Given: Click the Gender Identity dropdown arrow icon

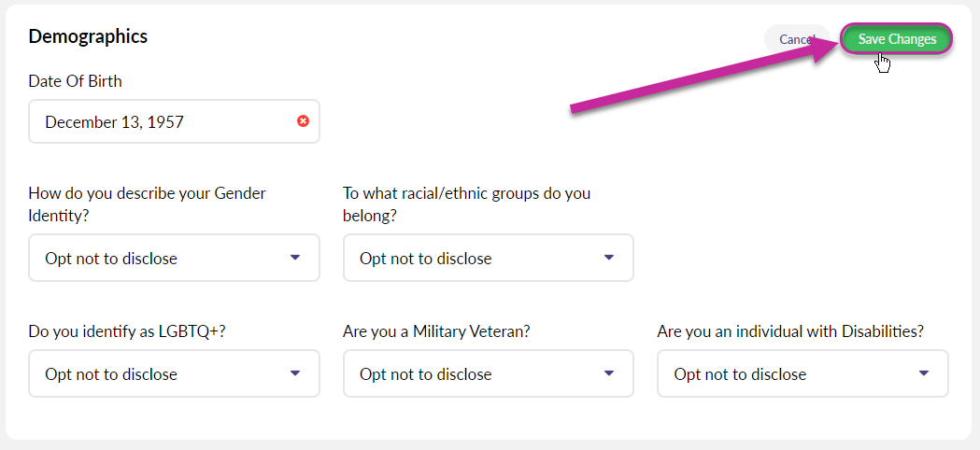Looking at the screenshot, I should 295,258.
